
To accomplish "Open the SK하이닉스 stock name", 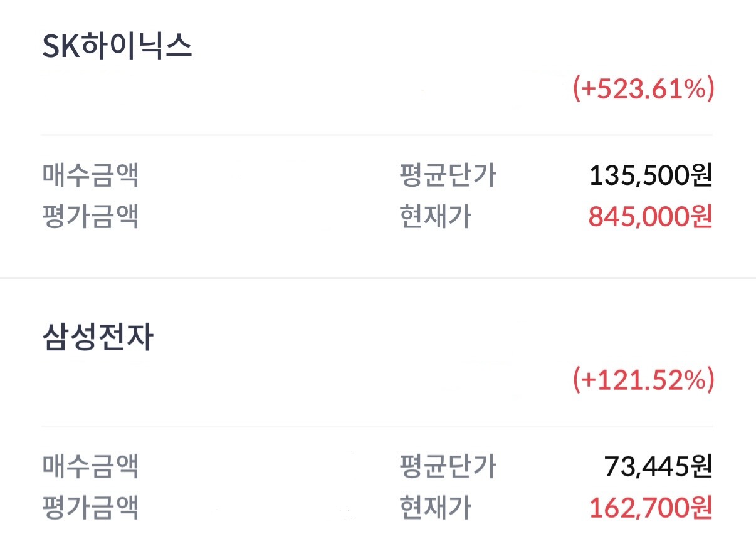I will pos(117,48).
